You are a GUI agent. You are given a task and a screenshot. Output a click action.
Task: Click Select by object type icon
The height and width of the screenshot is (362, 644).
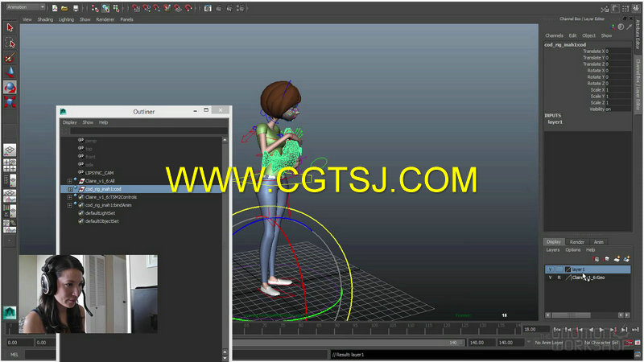tap(105, 8)
